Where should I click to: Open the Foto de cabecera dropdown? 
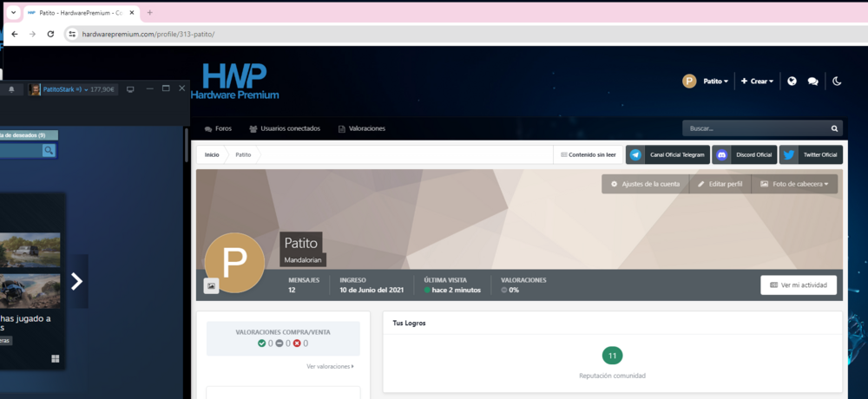(794, 184)
